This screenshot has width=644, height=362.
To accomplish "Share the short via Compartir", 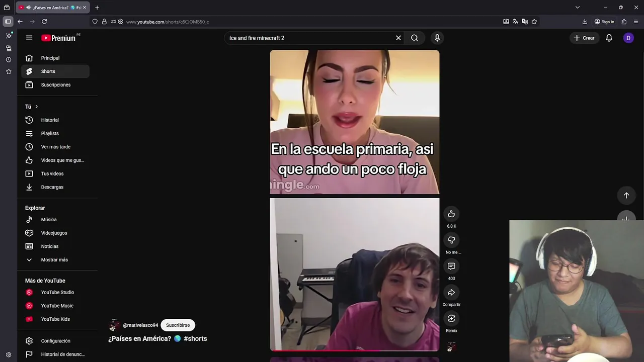I will [451, 293].
